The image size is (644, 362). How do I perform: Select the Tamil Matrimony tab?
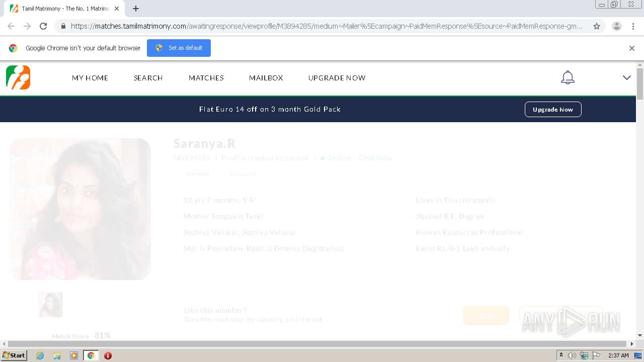tap(65, 9)
